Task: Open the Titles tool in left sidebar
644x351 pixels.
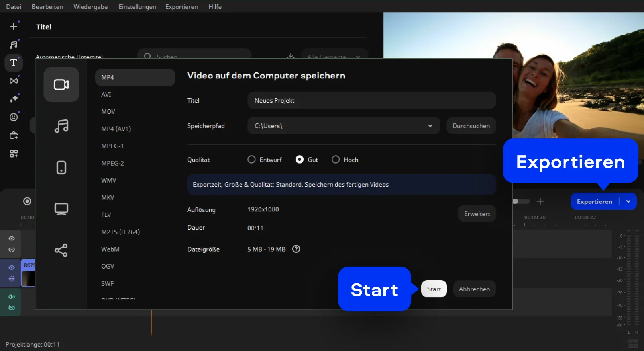Action: (x=14, y=63)
